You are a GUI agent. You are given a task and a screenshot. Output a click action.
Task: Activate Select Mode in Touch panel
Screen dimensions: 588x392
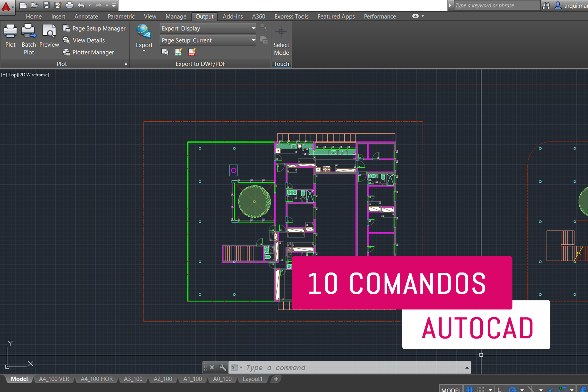pos(281,40)
